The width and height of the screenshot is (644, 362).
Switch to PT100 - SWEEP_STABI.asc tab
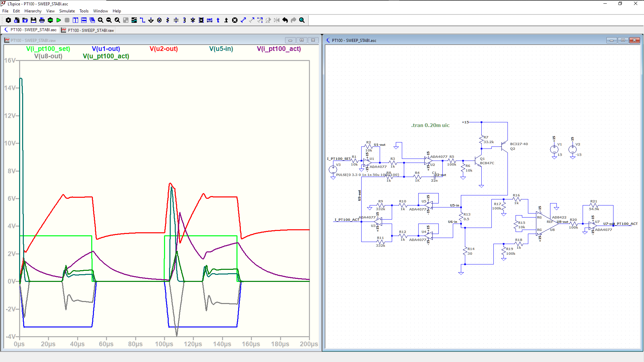[30, 30]
